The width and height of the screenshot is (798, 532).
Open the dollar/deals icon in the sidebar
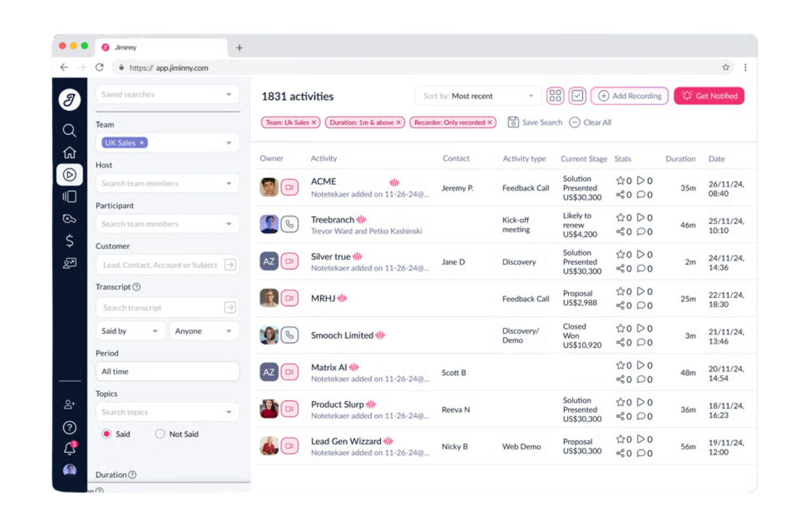[x=69, y=241]
